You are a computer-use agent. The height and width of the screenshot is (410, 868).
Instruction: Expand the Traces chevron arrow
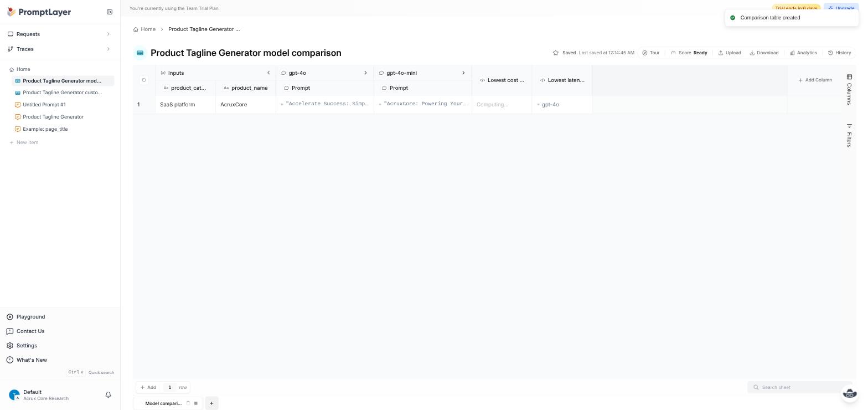108,49
